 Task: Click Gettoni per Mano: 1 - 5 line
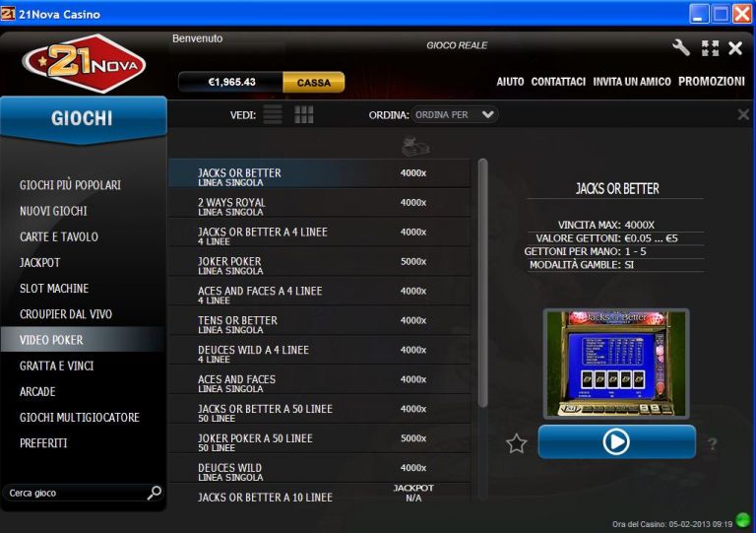[x=585, y=251]
